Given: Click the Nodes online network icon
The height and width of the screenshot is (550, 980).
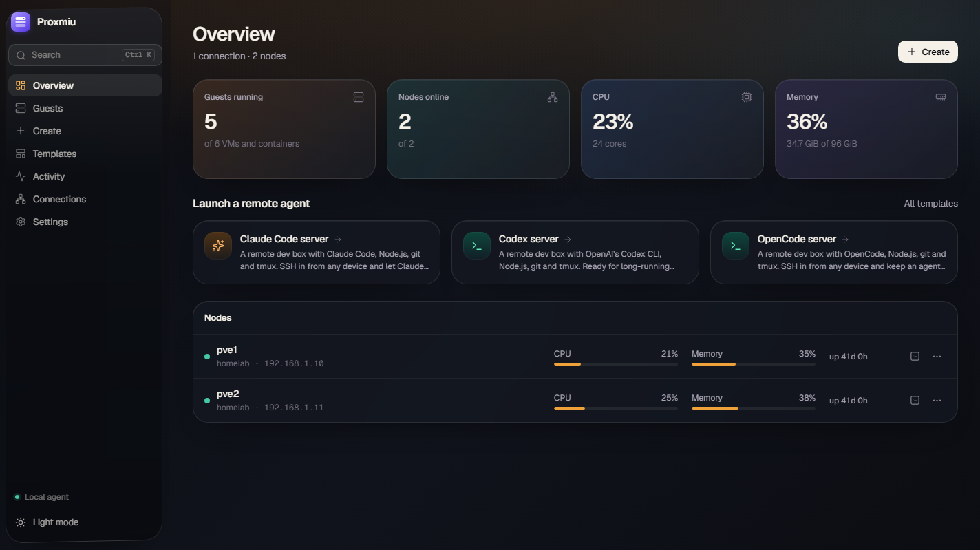Looking at the screenshot, I should pyautogui.click(x=553, y=97).
